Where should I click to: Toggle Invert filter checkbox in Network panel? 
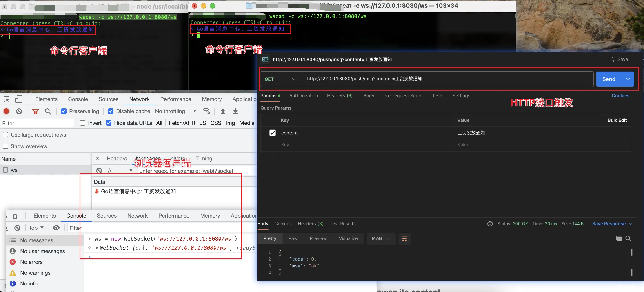pyautogui.click(x=82, y=123)
